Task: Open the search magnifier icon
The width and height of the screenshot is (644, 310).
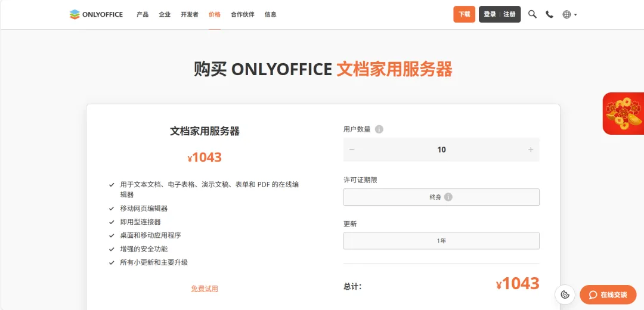Action: point(532,14)
